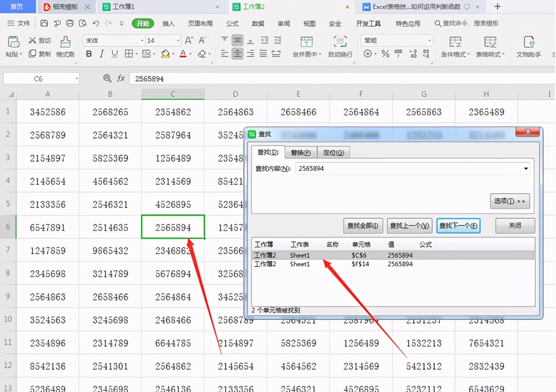Click the eraser clear-format icon
This screenshot has width=556, height=392.
[202, 54]
